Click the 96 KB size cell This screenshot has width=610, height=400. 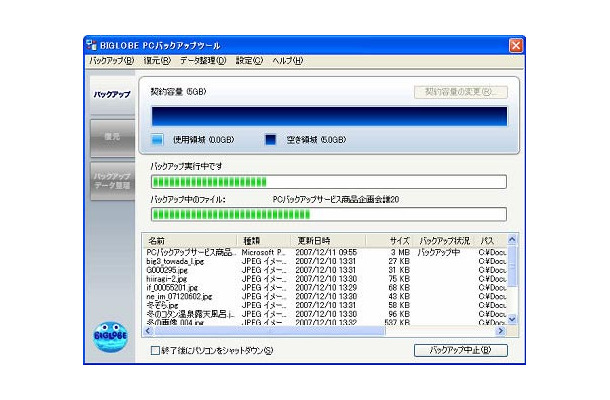coord(399,314)
